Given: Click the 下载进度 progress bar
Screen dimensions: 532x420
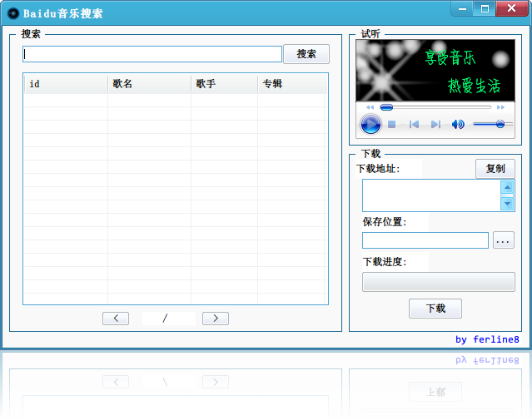Looking at the screenshot, I should coord(439,282).
